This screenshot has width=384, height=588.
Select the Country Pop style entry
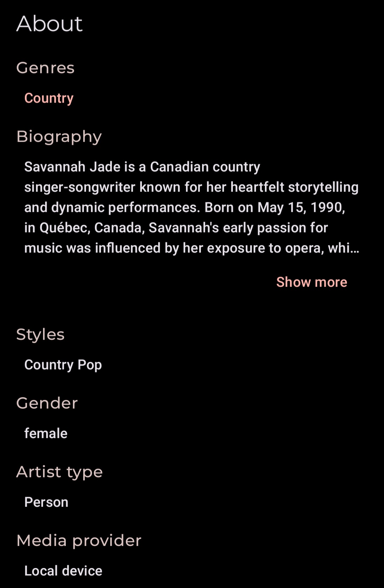pyautogui.click(x=63, y=365)
